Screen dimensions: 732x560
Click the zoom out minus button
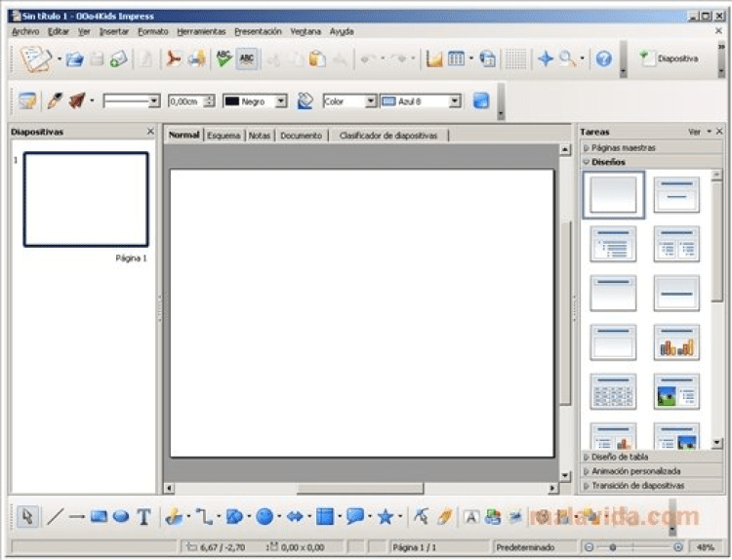click(590, 547)
